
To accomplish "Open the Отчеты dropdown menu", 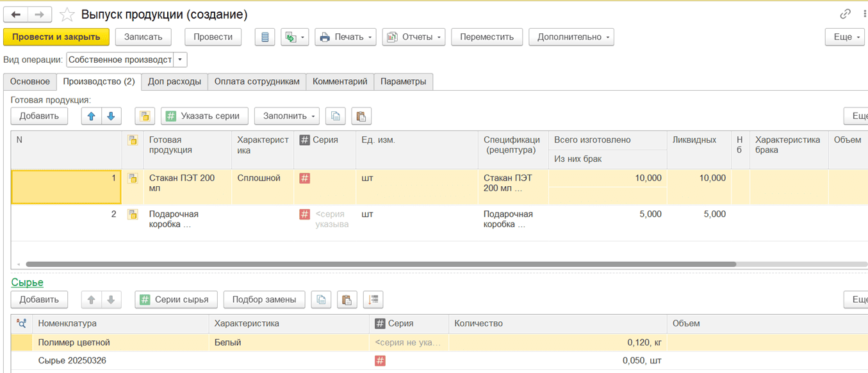I will coord(413,37).
